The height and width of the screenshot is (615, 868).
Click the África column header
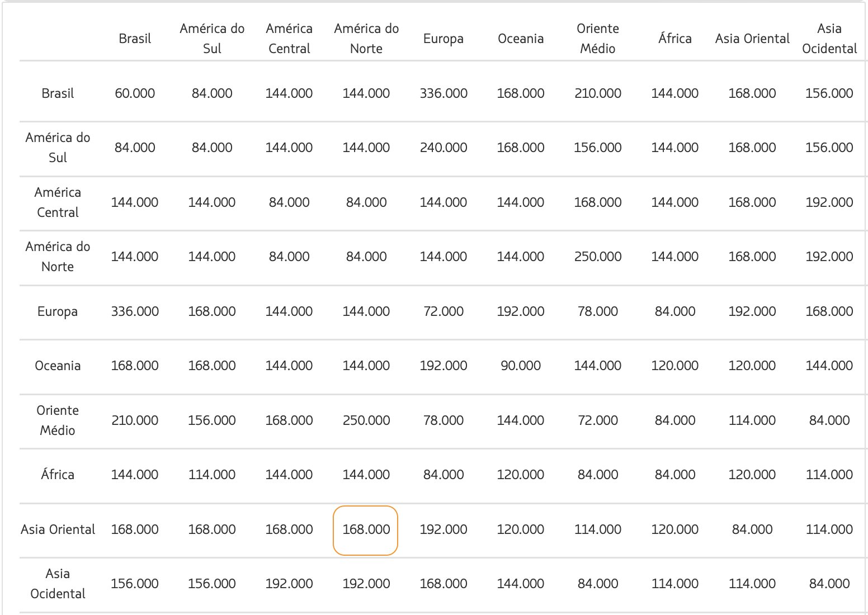coord(674,39)
